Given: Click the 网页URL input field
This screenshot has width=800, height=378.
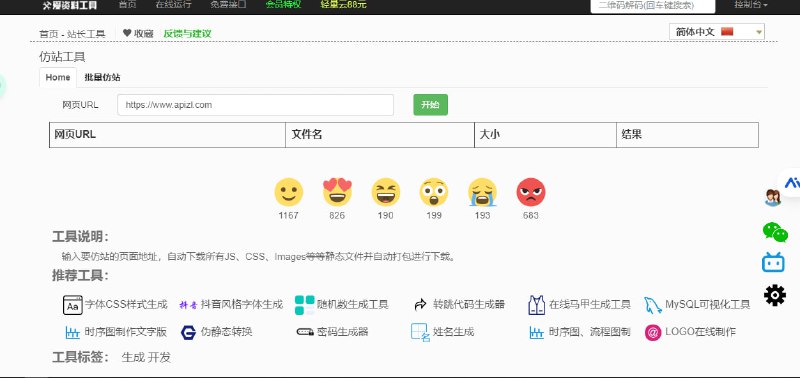Looking at the screenshot, I should coord(256,105).
